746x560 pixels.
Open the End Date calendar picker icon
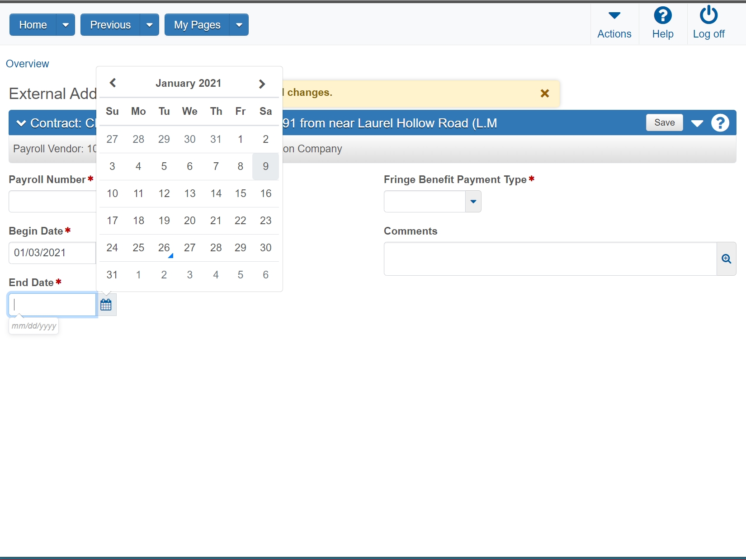[x=106, y=305]
